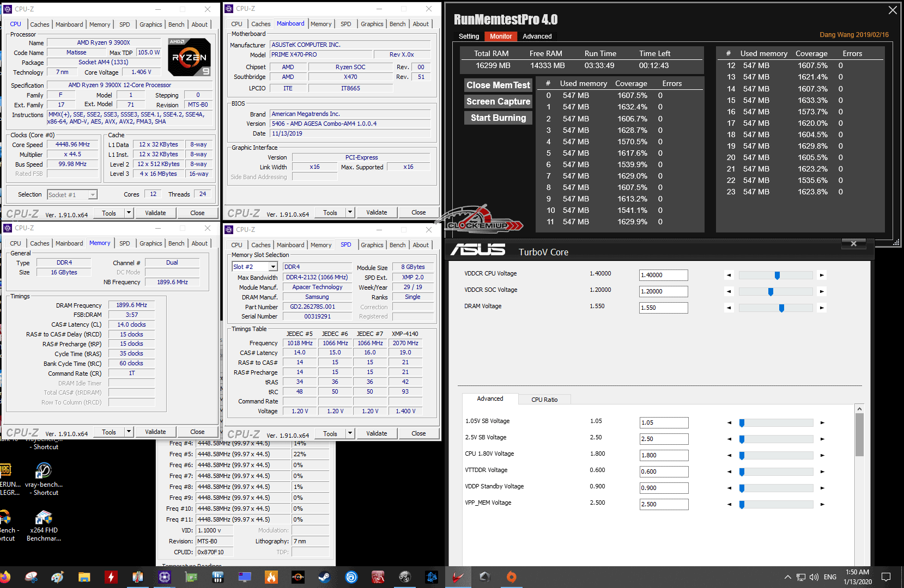The height and width of the screenshot is (588, 904).
Task: Open the Uplay taskbar icon
Action: (351, 577)
